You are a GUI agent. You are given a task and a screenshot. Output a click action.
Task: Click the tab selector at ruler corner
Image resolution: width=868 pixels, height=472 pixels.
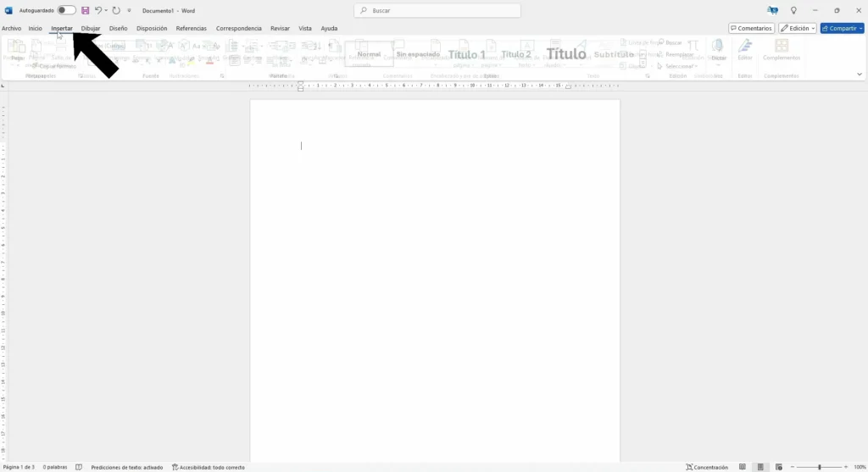coord(3,86)
